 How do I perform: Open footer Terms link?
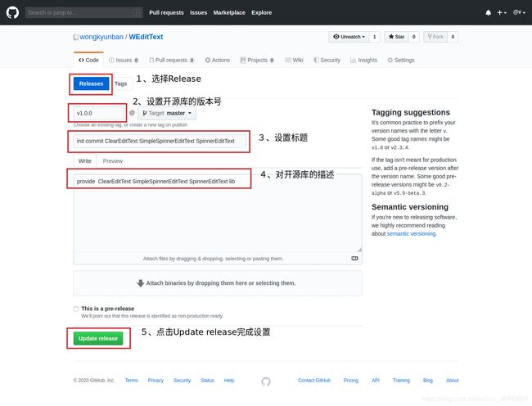click(x=131, y=381)
